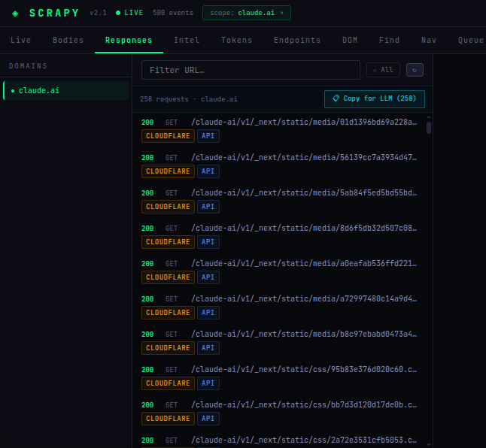Screen dimensions: 486x448
Task: Click CLOUDFLARE tag on 01d1396bd69a228a request
Action: pos(168,136)
